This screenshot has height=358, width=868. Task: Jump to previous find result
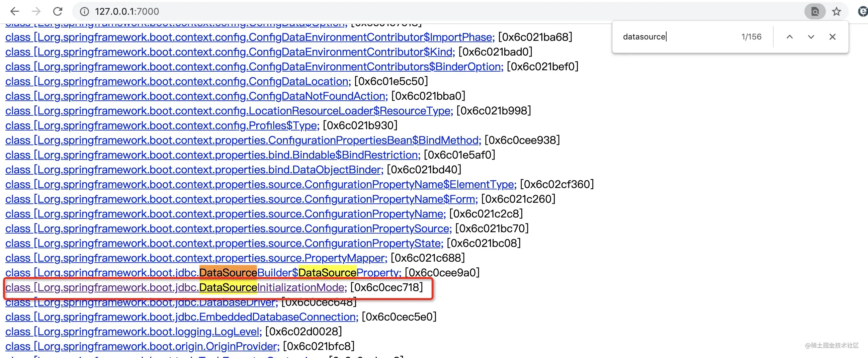coord(789,37)
